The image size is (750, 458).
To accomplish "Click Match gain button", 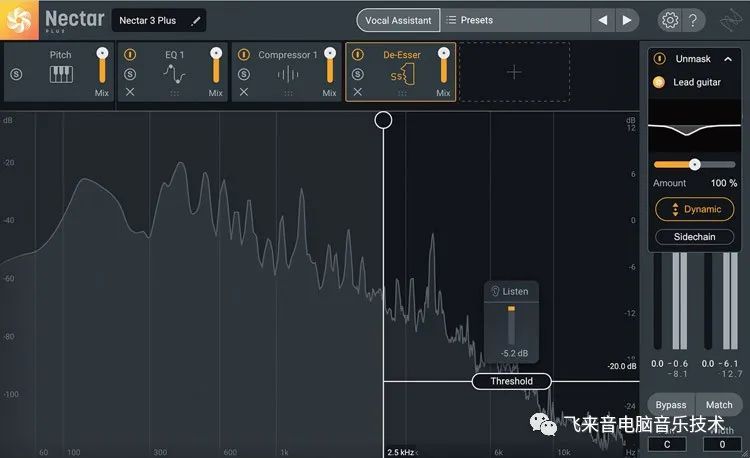I will (719, 405).
